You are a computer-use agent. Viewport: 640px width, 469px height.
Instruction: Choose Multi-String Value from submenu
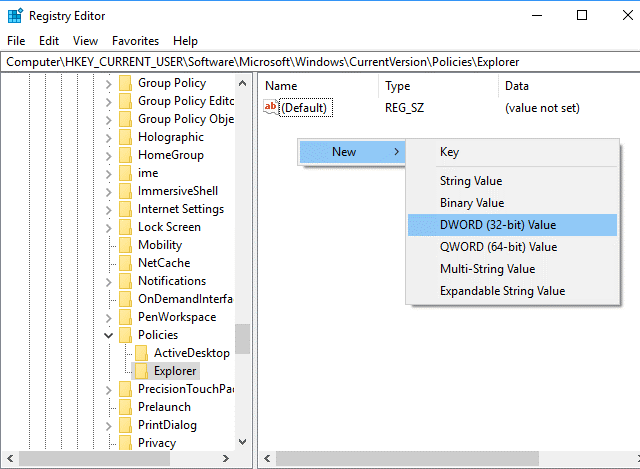coord(512,269)
